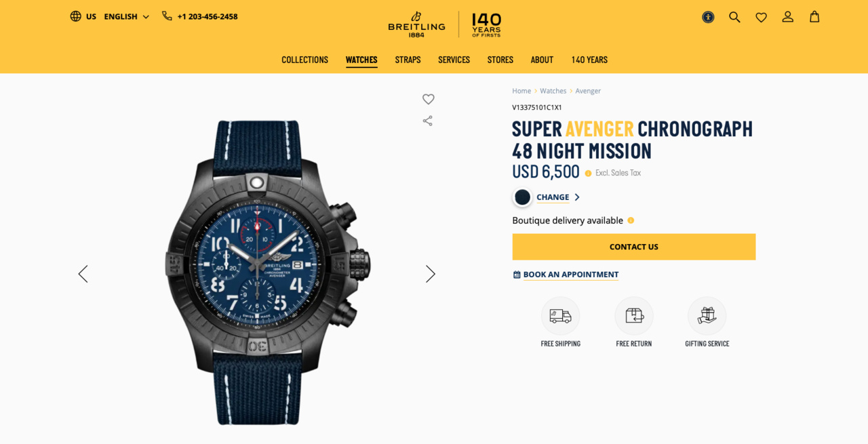Open the search magnifier icon in header

734,17
